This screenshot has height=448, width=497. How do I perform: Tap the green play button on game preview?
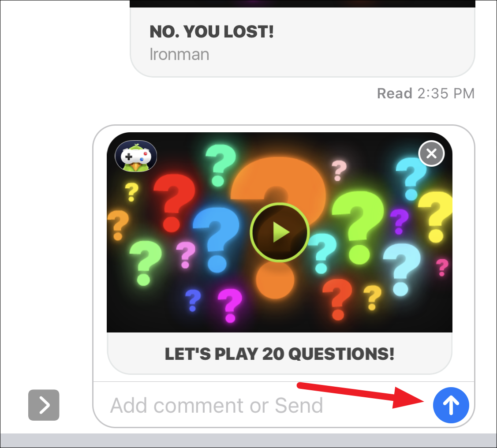(x=279, y=232)
